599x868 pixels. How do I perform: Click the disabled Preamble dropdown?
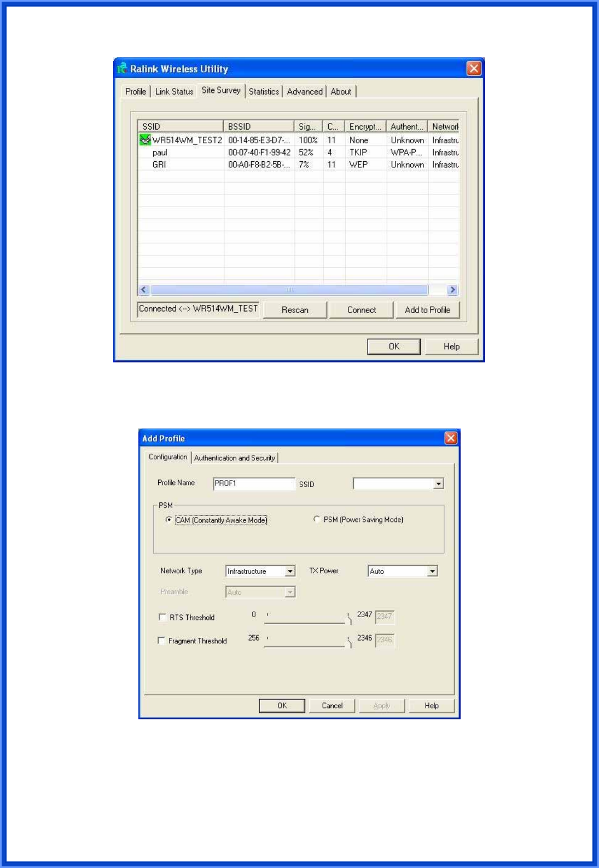[x=260, y=592]
